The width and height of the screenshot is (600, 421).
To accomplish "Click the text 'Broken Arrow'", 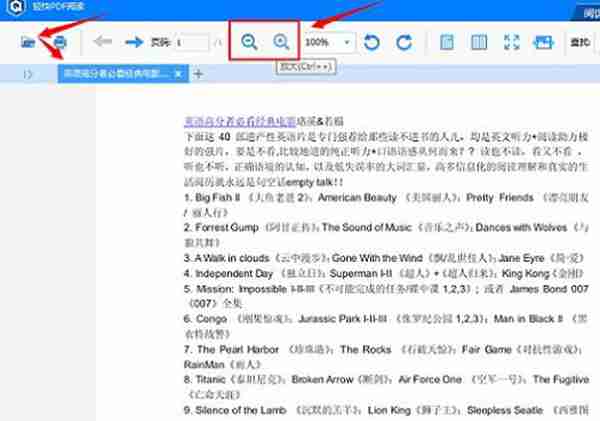I will click(322, 379).
